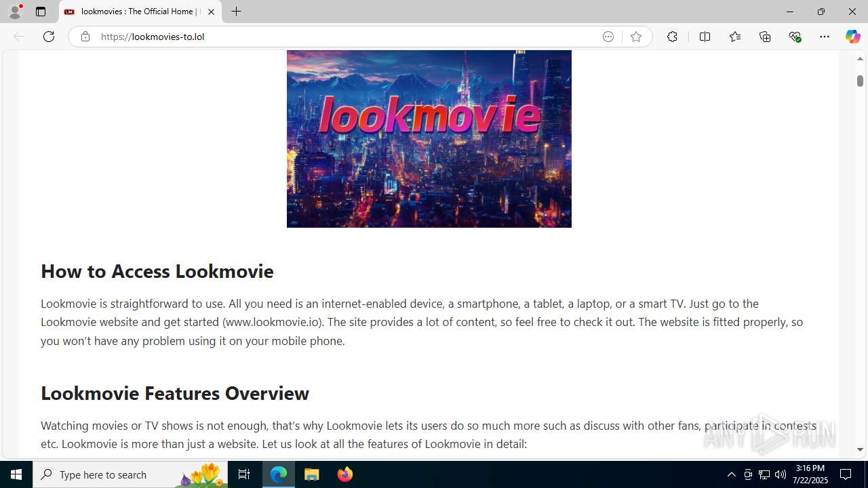868x488 pixels.
Task: Close the Edge window
Action: (x=852, y=12)
